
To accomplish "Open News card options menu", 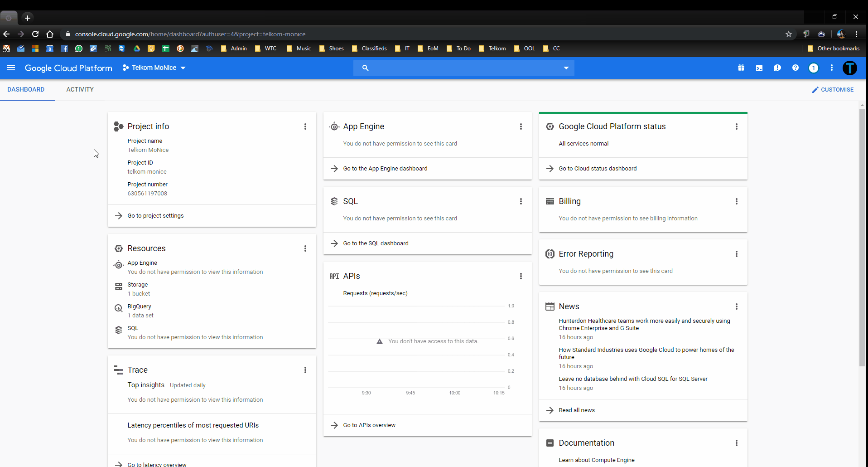I will coord(737,306).
